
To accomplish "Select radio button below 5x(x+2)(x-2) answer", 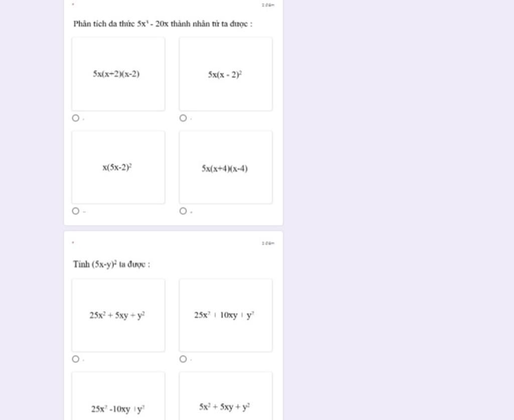I will click(75, 118).
